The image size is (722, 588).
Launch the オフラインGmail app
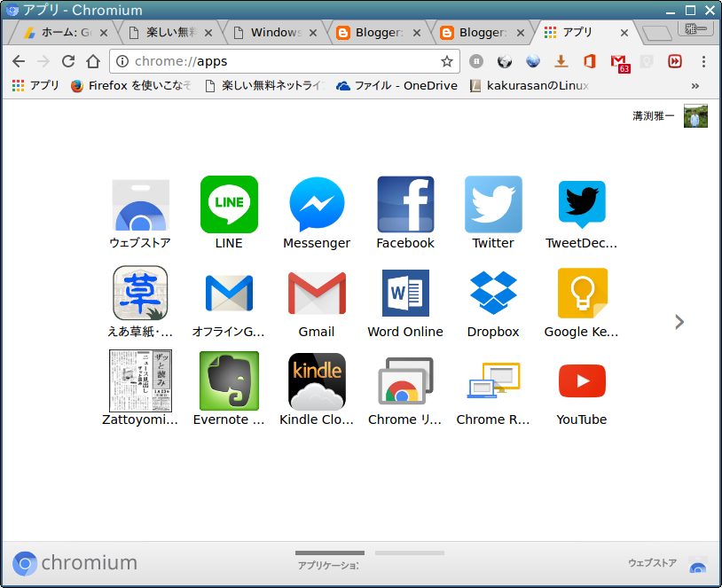229,293
